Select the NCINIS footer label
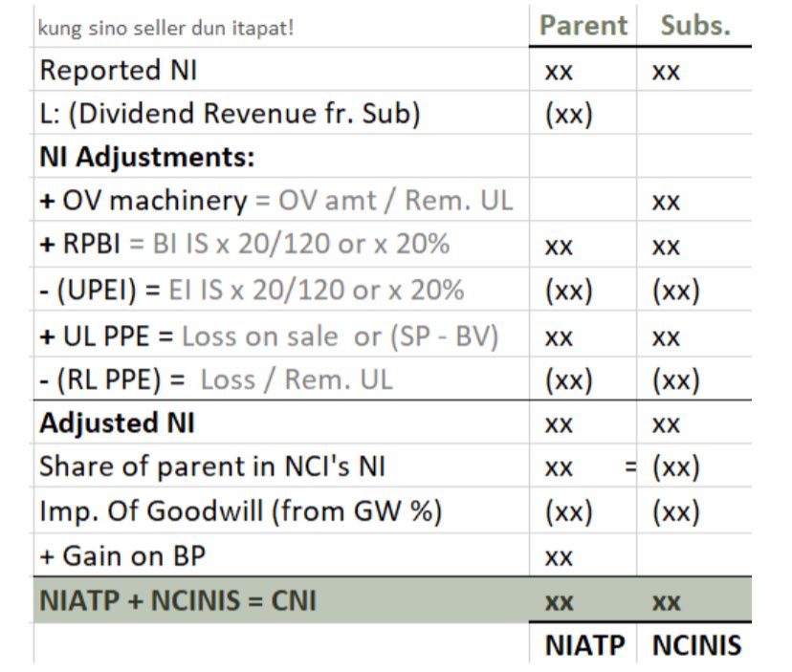The height and width of the screenshot is (672, 792). [x=694, y=644]
